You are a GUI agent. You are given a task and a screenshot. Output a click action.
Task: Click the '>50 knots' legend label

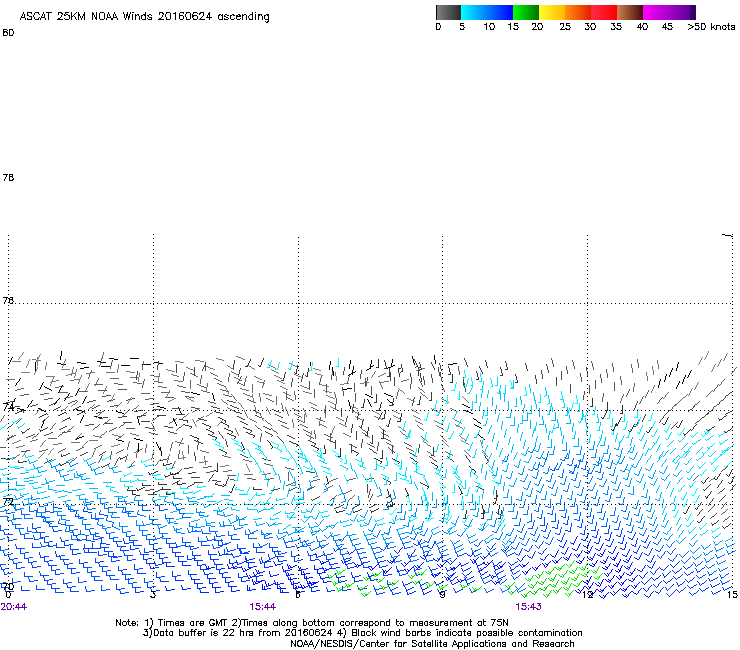[x=711, y=27]
